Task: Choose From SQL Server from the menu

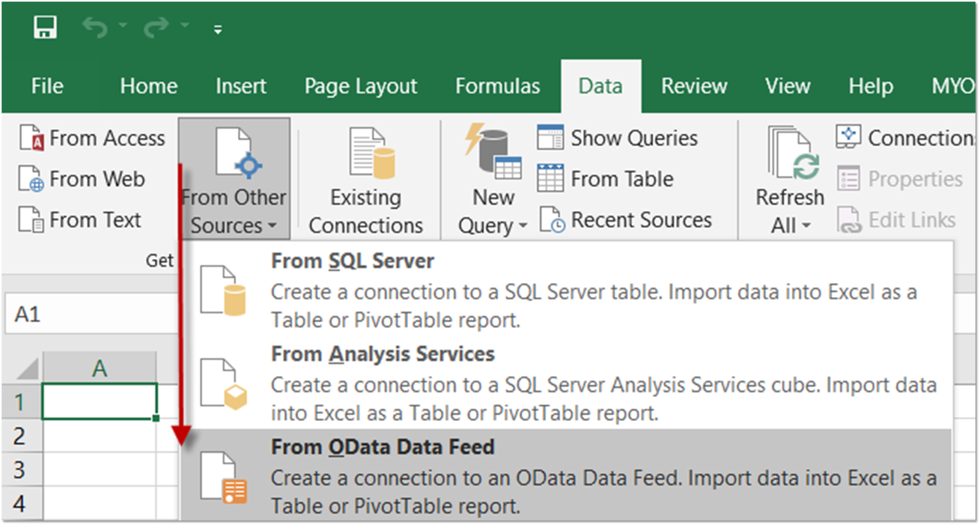Action: 353,261
